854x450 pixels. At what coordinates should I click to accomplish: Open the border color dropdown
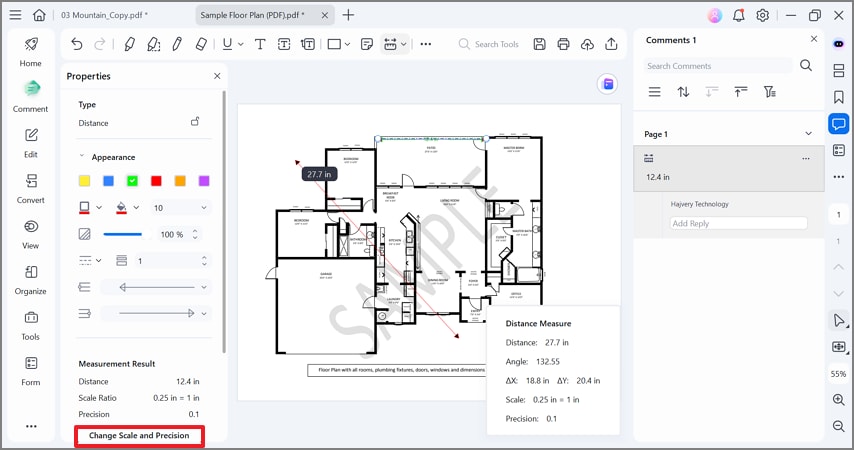click(99, 207)
